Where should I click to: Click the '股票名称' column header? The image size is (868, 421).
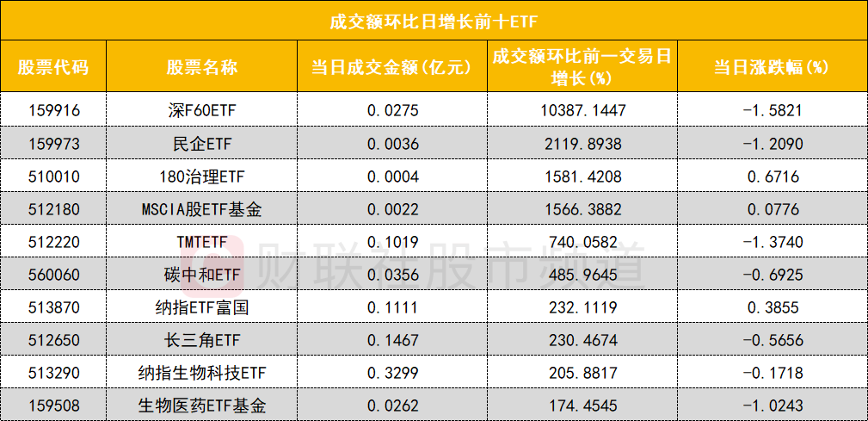(x=202, y=66)
